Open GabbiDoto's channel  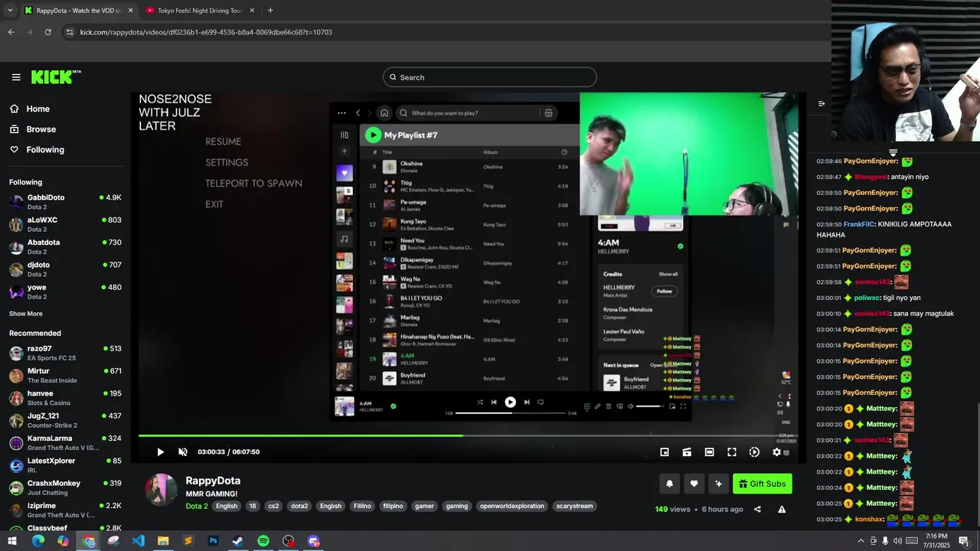65,202
